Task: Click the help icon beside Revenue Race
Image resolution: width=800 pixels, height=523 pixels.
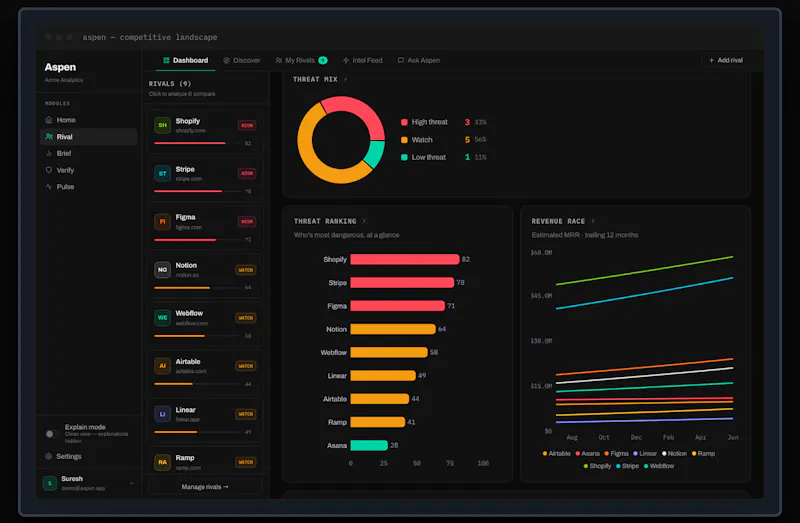Action: (x=593, y=221)
